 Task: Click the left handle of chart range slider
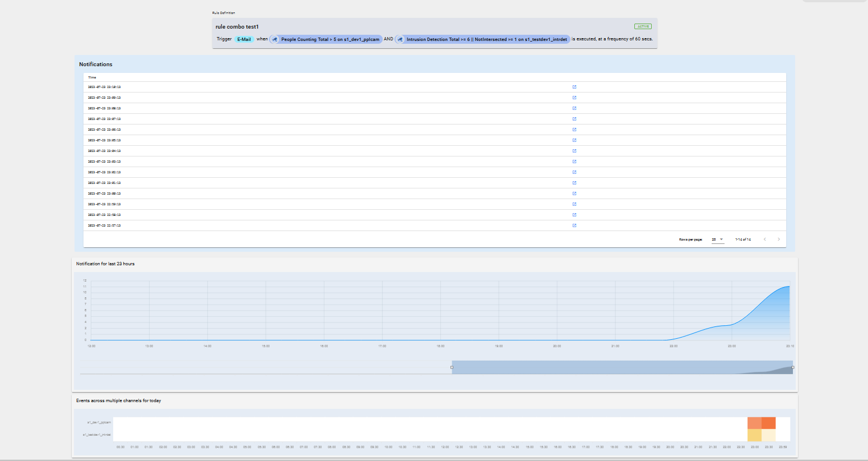(452, 367)
